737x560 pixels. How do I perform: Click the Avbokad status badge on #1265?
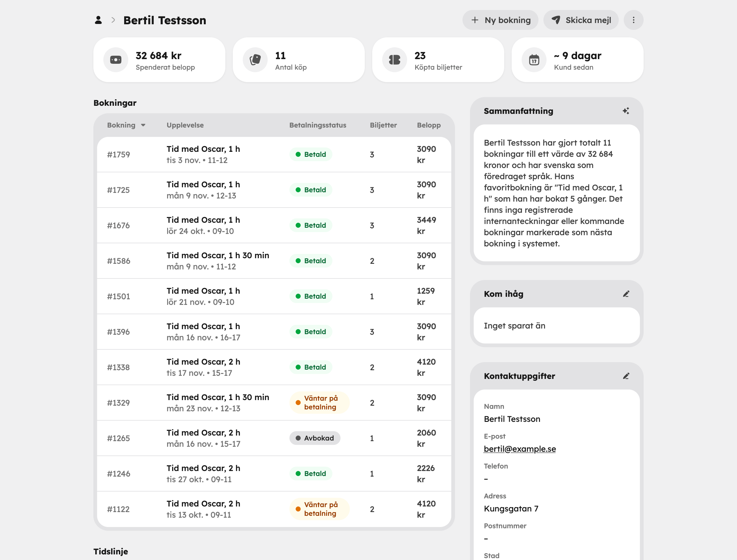coord(314,438)
